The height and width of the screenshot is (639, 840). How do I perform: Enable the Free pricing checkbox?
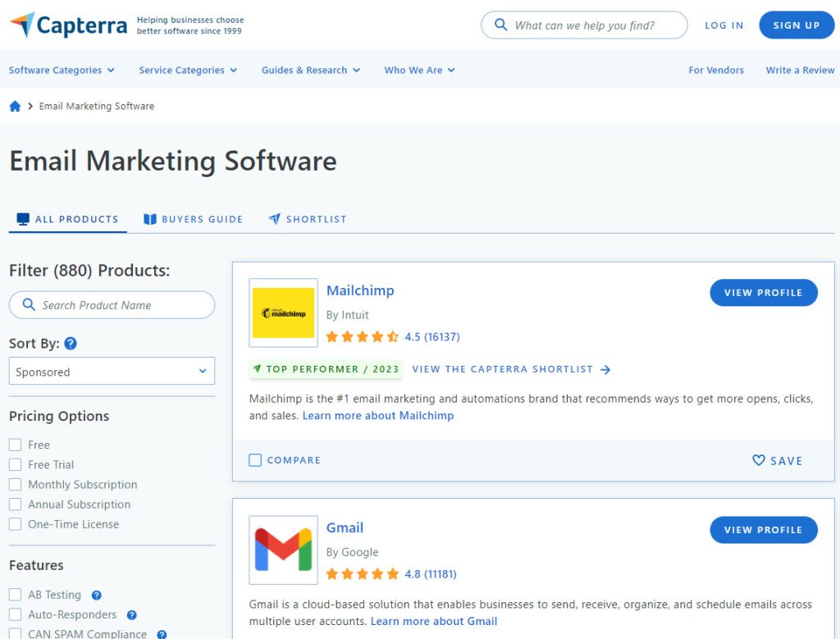click(x=16, y=445)
